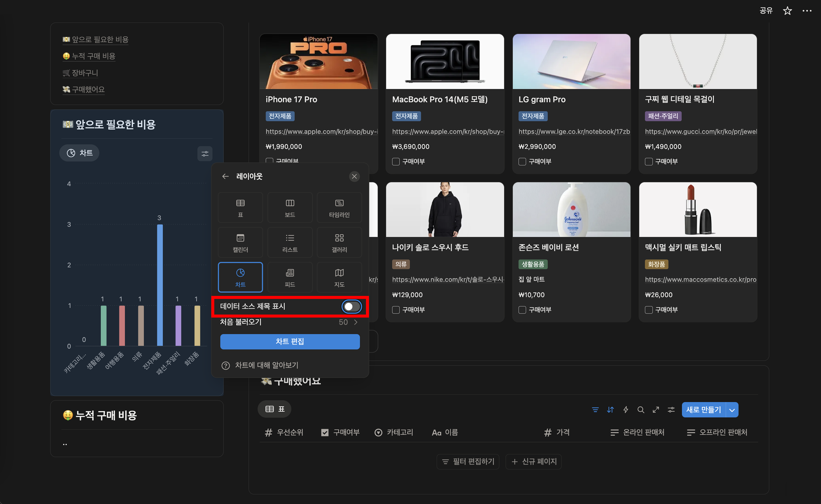Choose the 지도 (map) layout icon
The width and height of the screenshot is (821, 504).
[x=339, y=277]
